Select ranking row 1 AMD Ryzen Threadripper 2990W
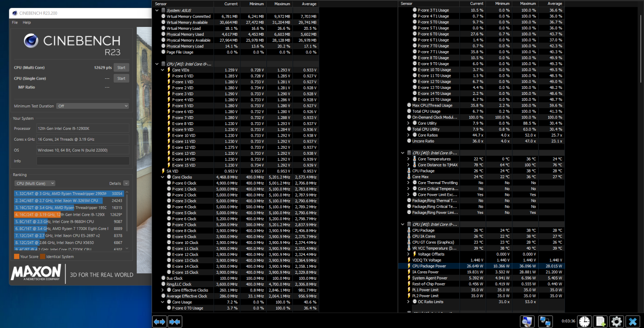 69,194
